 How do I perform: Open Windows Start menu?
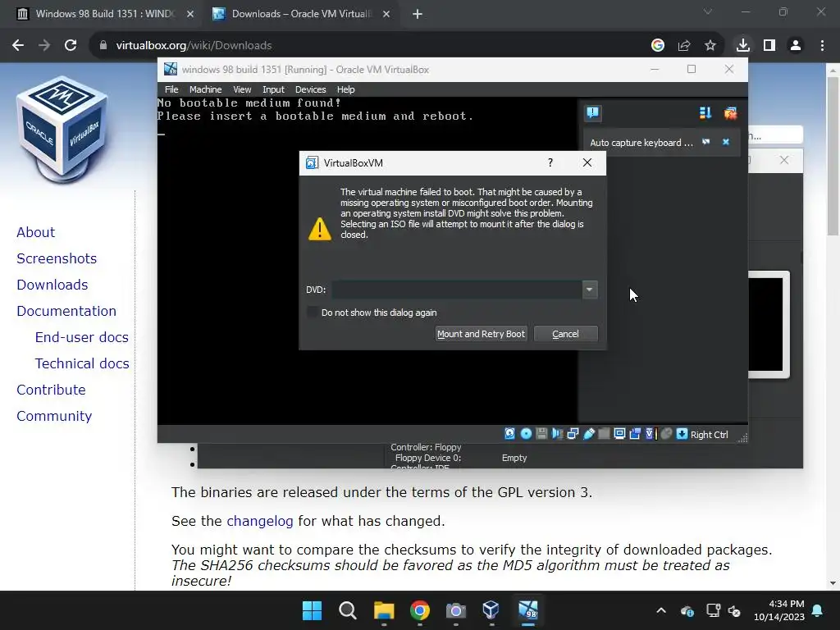(x=312, y=610)
